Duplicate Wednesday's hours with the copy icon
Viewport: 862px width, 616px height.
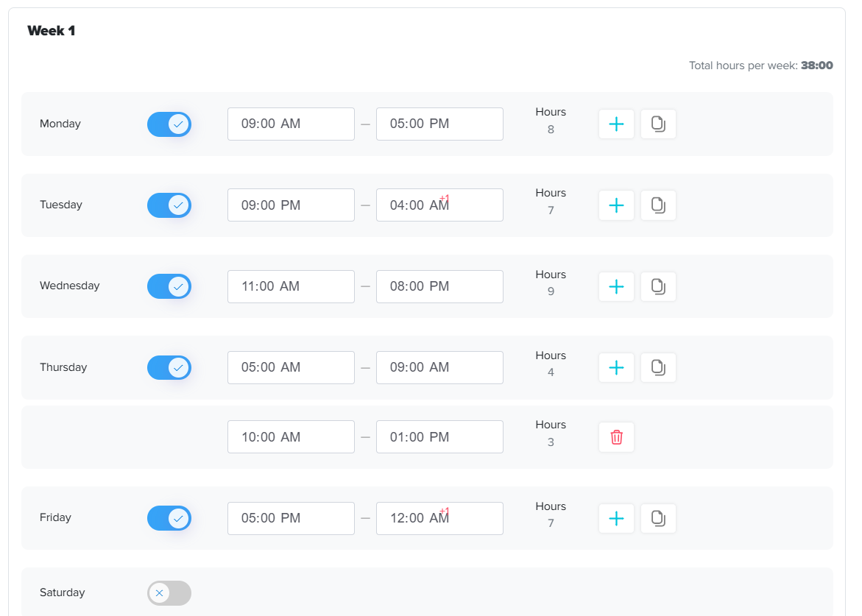658,286
